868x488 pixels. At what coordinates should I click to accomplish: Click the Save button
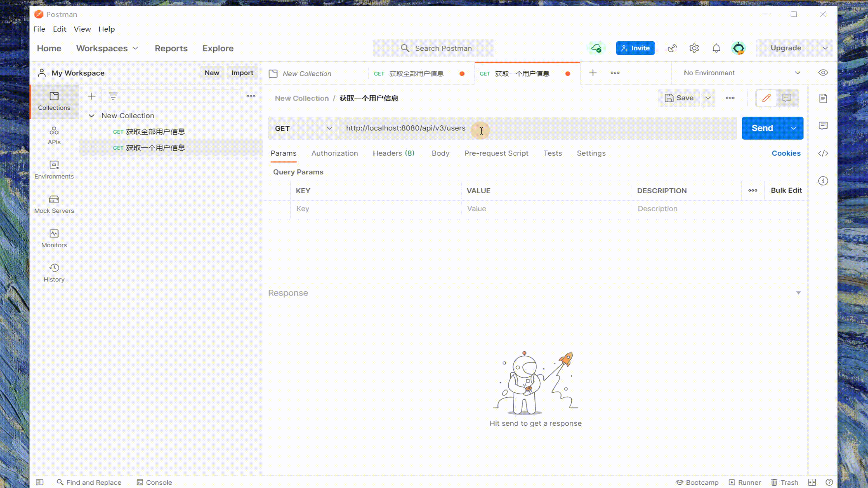[679, 98]
